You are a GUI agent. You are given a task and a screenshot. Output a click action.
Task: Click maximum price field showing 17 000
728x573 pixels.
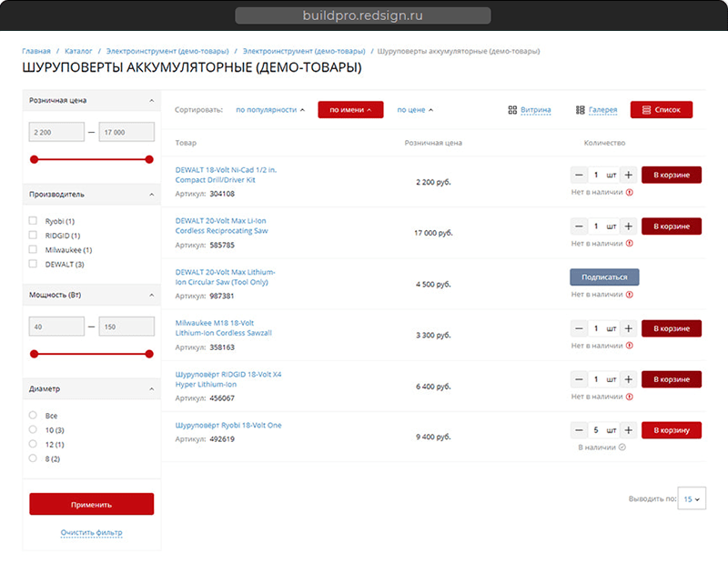click(126, 132)
